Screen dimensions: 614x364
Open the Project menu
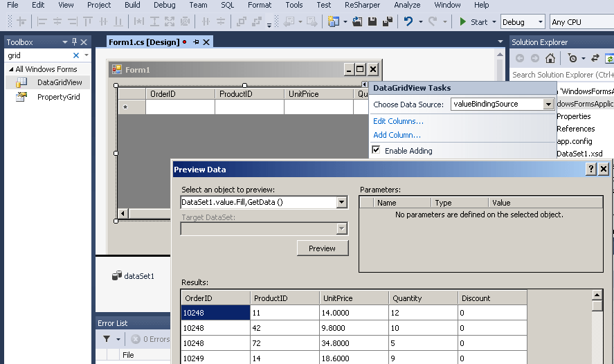point(99,5)
